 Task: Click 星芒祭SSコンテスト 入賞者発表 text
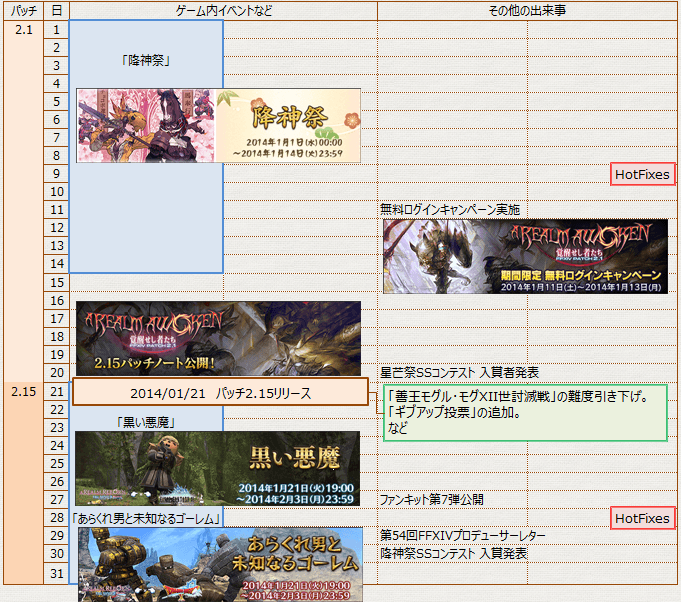click(460, 373)
